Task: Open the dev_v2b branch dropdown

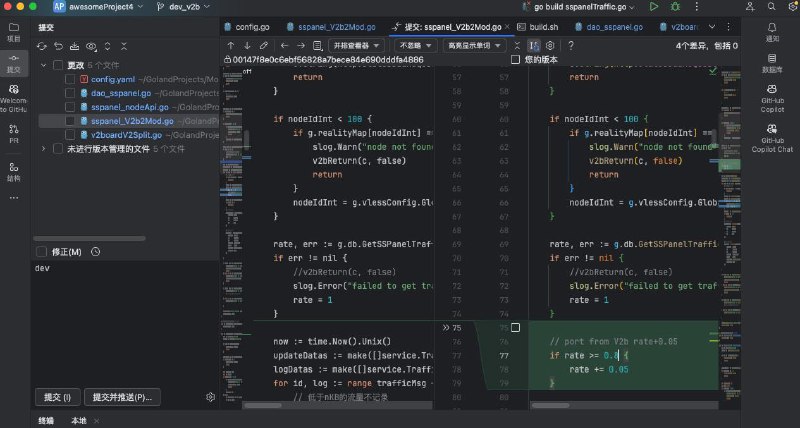Action: [x=183, y=7]
